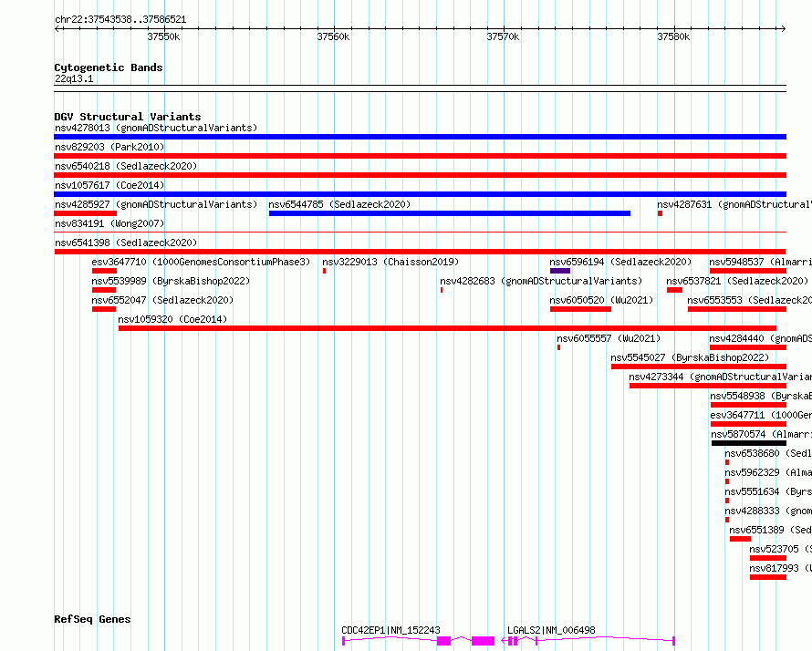Open the nsv523705 variant label
Image resolution: width=812 pixels, height=651 pixels.
[x=780, y=549]
